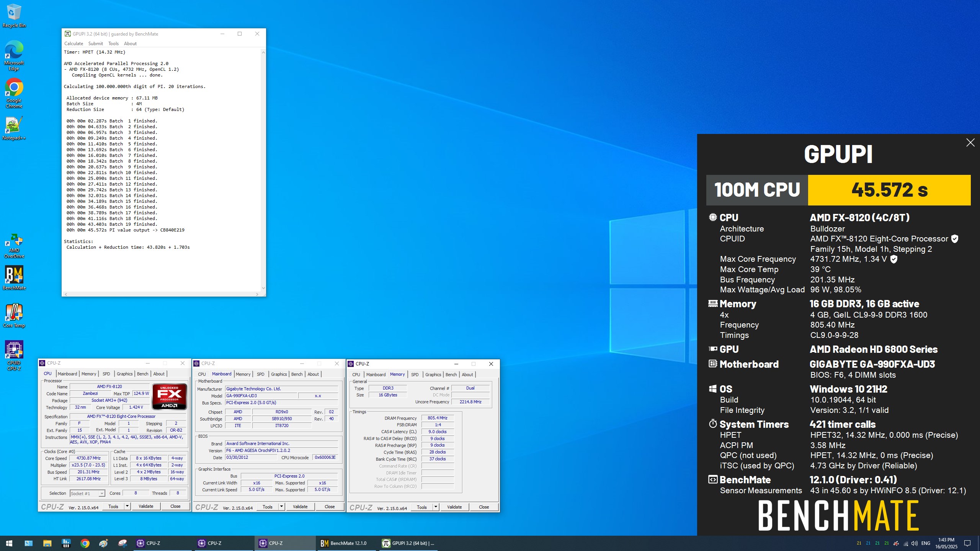Select the Notepad++ desktop shortcut

click(14, 128)
